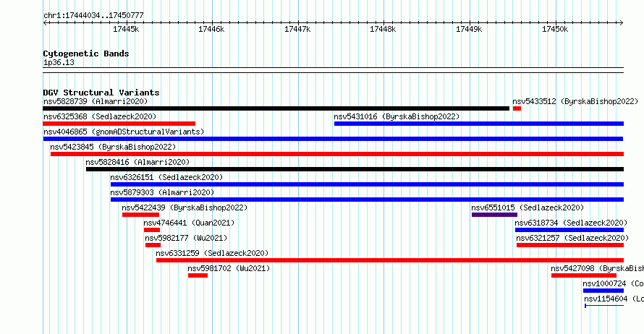Open the nsv5982177 (Wu2021) label
This screenshot has width=644, height=334.
point(186,238)
